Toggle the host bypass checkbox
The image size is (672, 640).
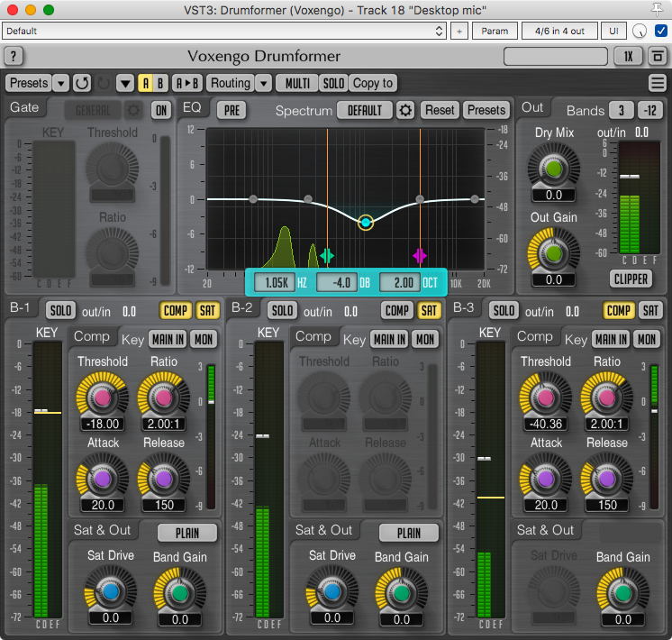point(661,31)
